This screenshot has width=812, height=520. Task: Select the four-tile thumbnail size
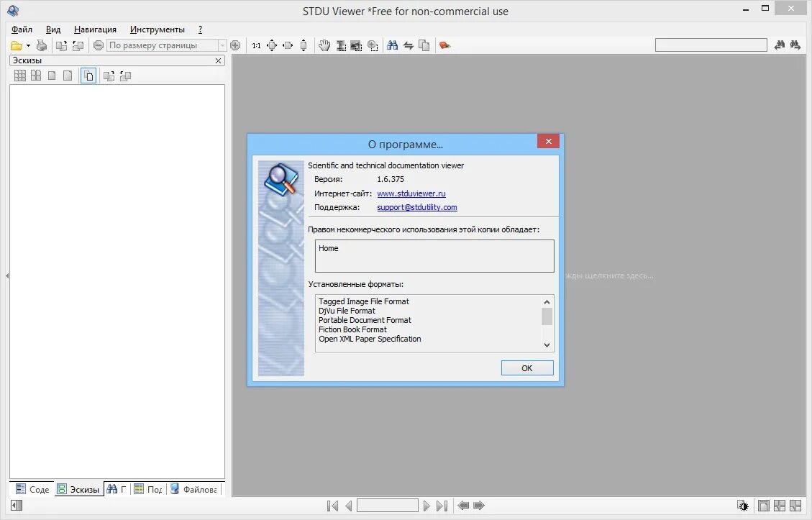36,76
